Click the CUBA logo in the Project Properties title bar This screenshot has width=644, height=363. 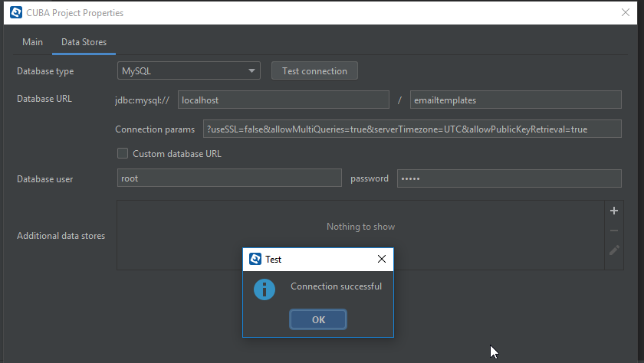tap(15, 13)
